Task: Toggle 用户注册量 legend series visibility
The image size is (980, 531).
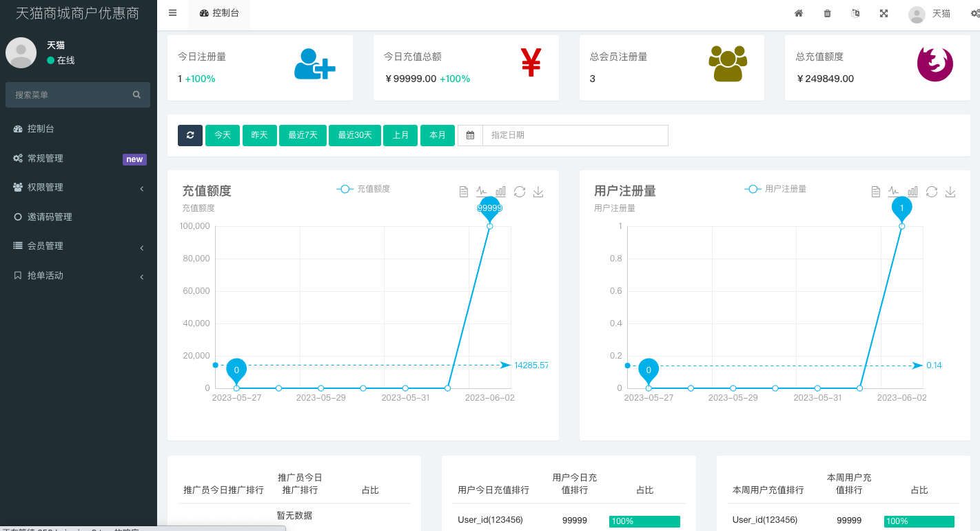Action: (775, 189)
